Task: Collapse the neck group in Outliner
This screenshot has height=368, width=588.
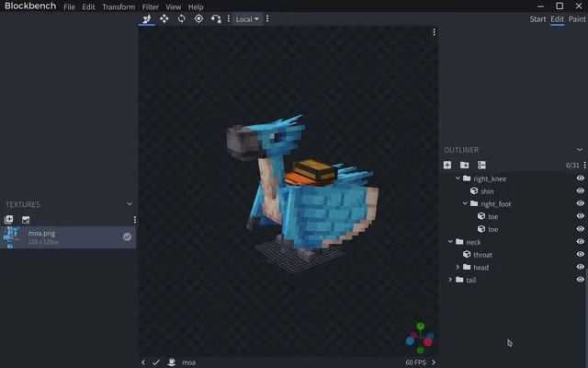Action: point(450,241)
